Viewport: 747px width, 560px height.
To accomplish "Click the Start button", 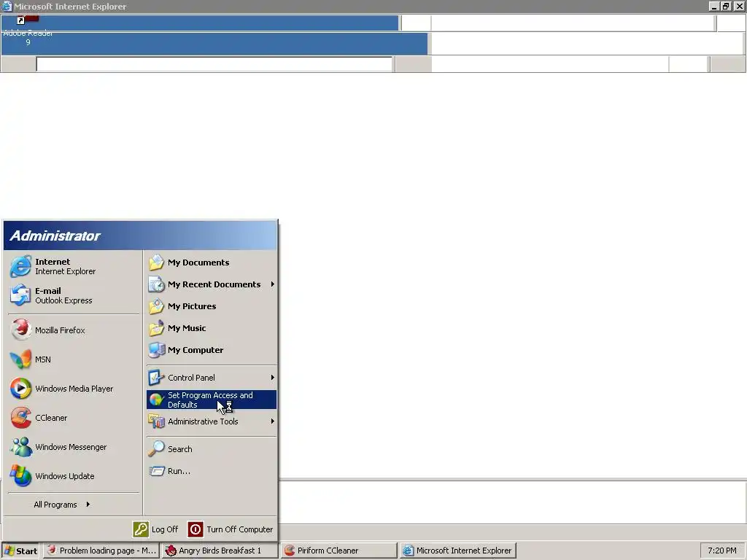I will tap(20, 551).
